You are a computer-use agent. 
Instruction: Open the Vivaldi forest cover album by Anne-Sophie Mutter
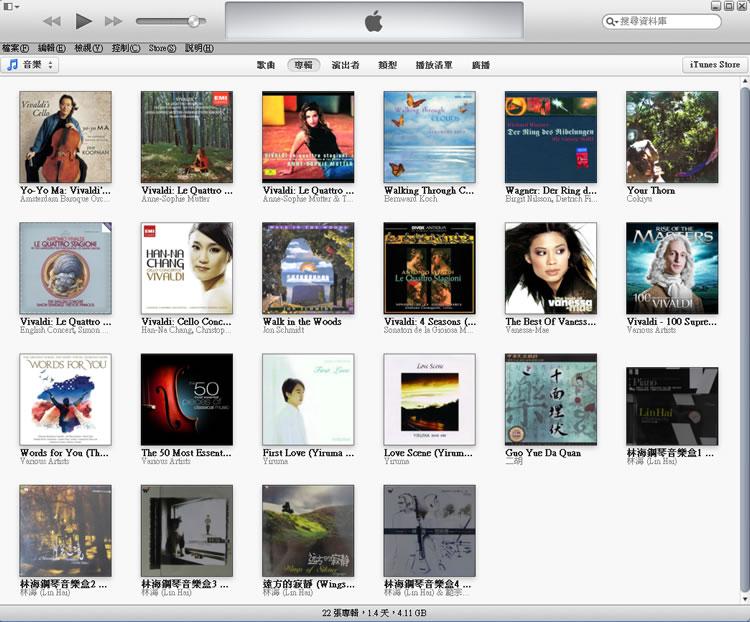point(187,137)
